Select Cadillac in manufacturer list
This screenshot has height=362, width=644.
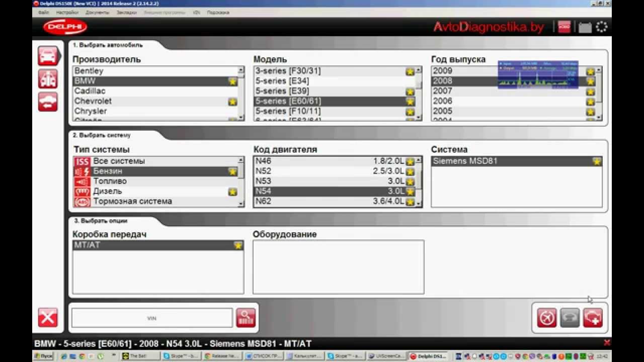[x=155, y=91]
